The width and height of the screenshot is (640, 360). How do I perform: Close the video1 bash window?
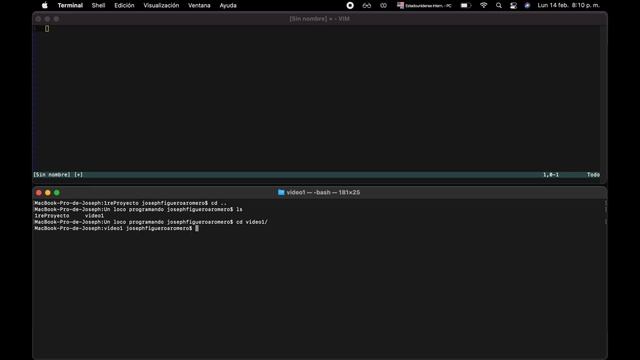(39, 193)
